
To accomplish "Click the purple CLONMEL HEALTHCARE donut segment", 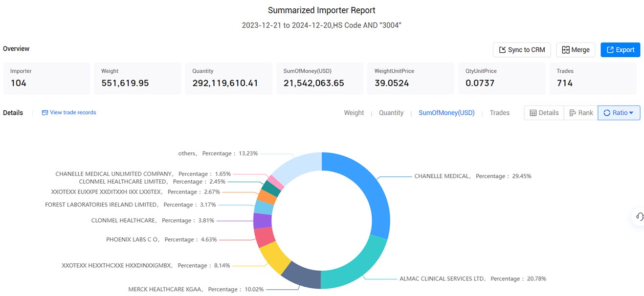I will click(x=263, y=221).
